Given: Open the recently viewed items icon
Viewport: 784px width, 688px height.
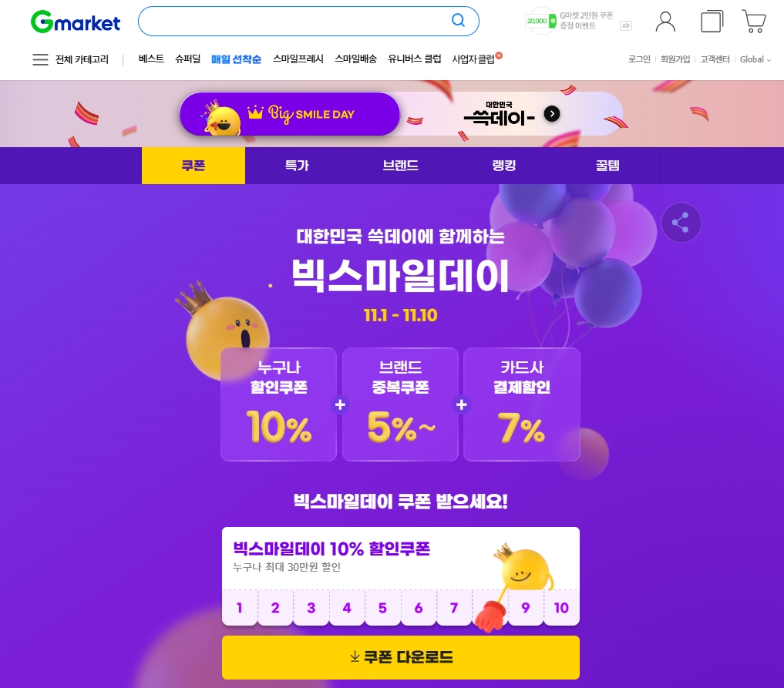Looking at the screenshot, I should point(712,22).
